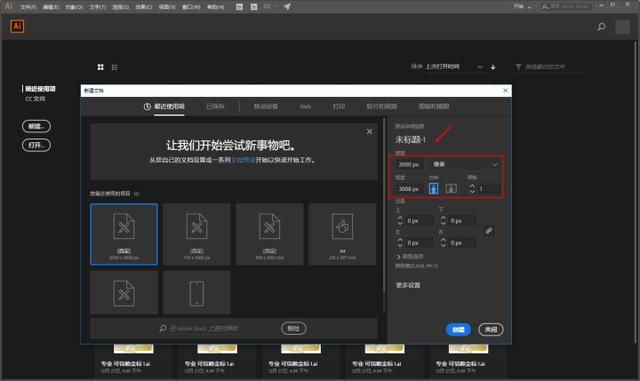The image size is (640, 381).
Task: Open the units dropdown showing 像素
Action: click(x=464, y=164)
